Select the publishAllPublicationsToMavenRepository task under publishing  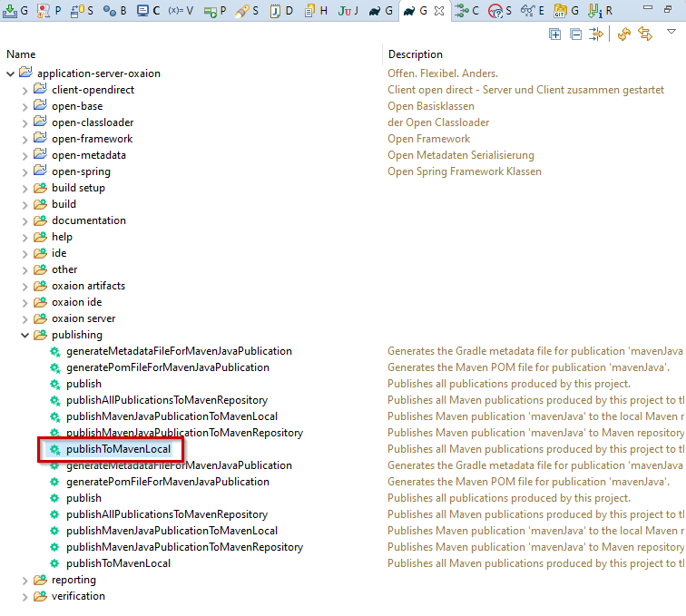pyautogui.click(x=166, y=400)
